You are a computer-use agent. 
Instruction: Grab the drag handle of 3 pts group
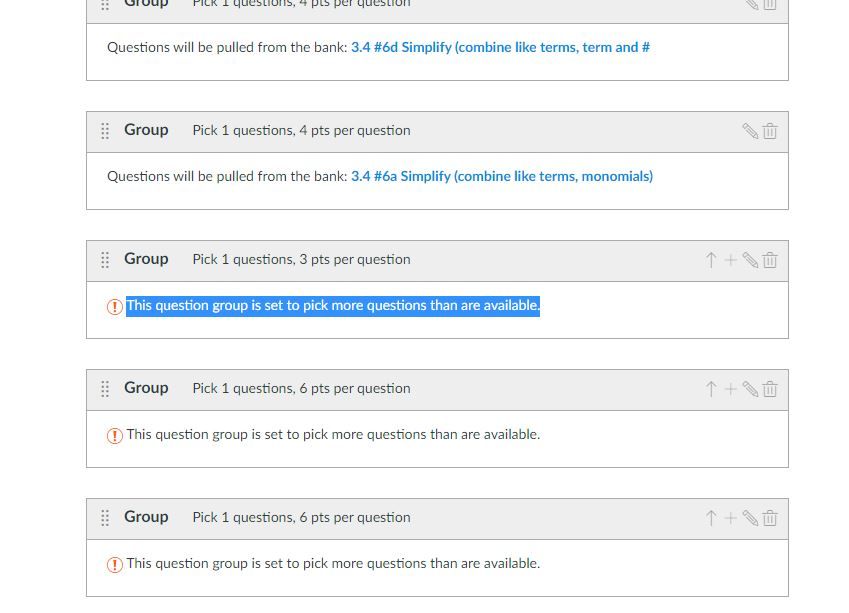pos(105,260)
